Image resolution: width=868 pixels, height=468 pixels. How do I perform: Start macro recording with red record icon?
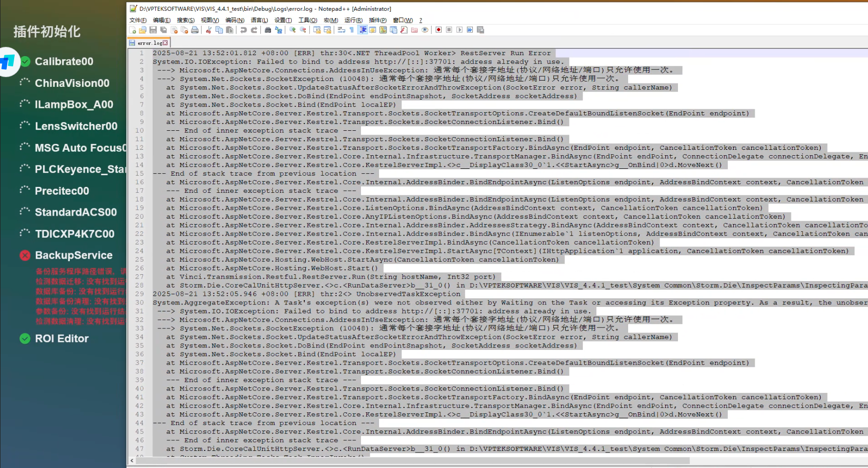pyautogui.click(x=439, y=30)
